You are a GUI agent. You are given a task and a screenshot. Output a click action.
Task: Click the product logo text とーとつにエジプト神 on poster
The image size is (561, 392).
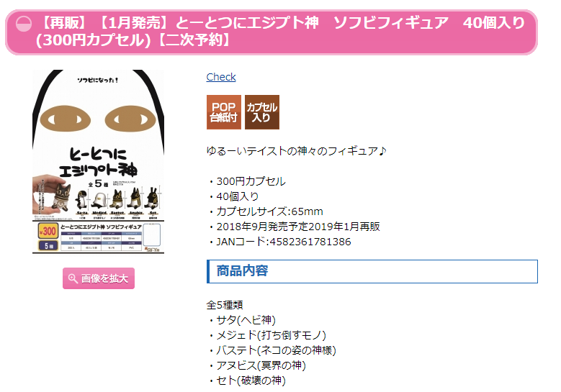[x=98, y=163]
